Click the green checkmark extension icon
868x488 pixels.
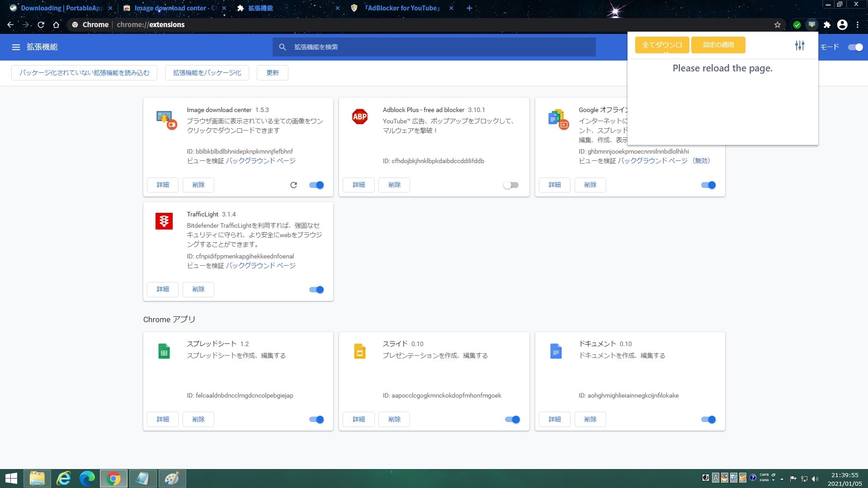(797, 25)
